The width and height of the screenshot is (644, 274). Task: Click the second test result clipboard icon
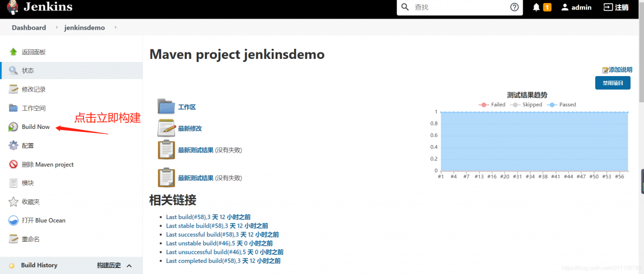pyautogui.click(x=167, y=178)
